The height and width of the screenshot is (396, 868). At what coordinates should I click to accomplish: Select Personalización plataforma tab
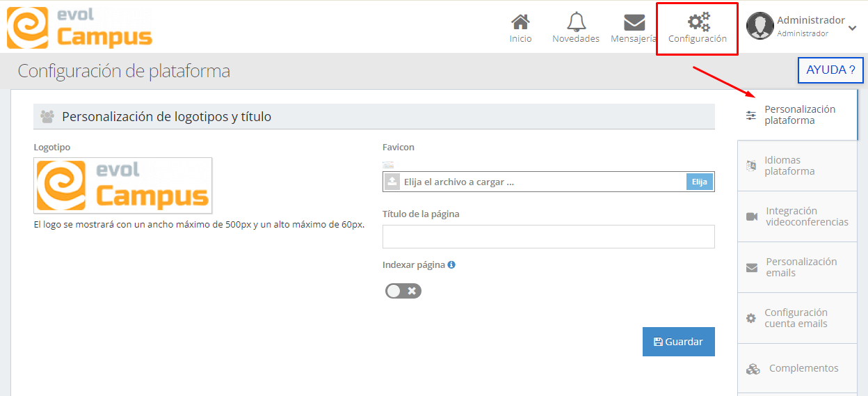coord(797,115)
